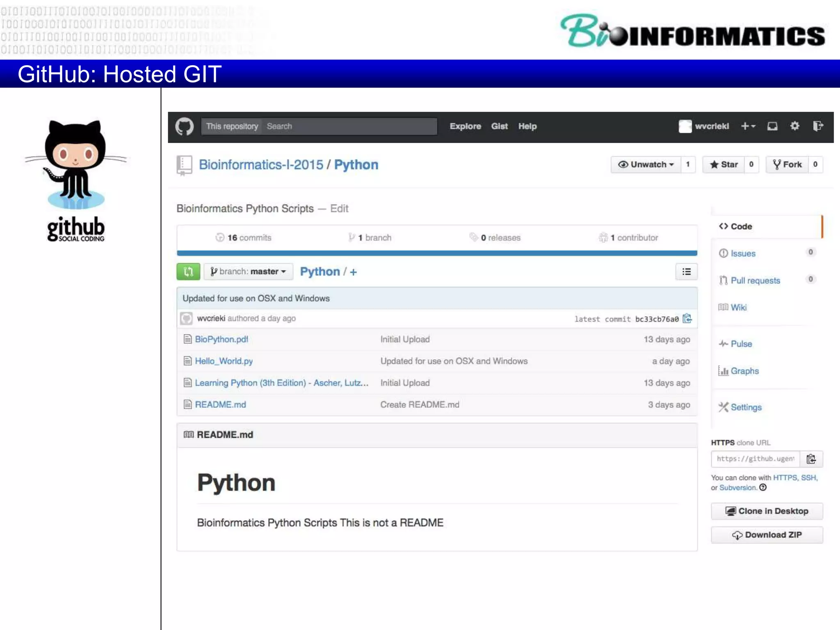Viewport: 840px width, 630px height.
Task: Choose Subversion clone option
Action: 737,487
